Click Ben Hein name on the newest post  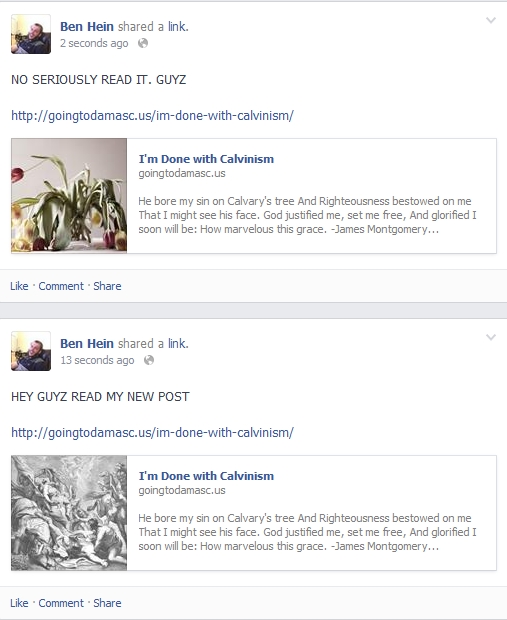(x=87, y=26)
